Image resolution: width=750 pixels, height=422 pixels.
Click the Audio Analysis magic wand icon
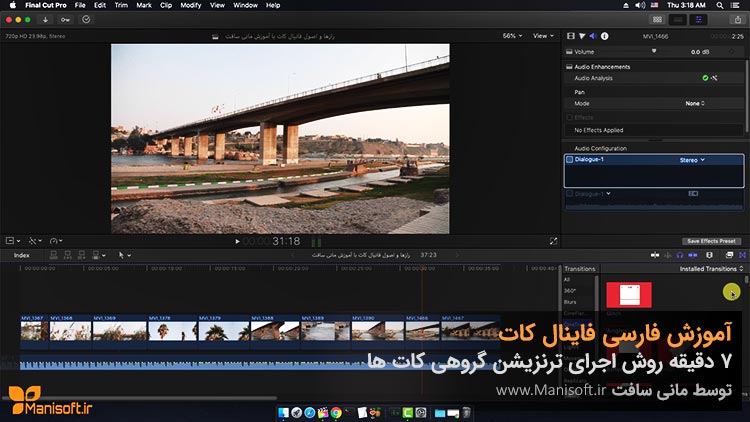714,78
